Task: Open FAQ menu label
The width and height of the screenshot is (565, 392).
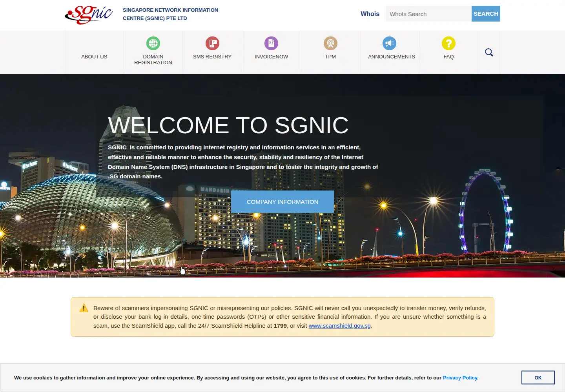Action: (448, 57)
